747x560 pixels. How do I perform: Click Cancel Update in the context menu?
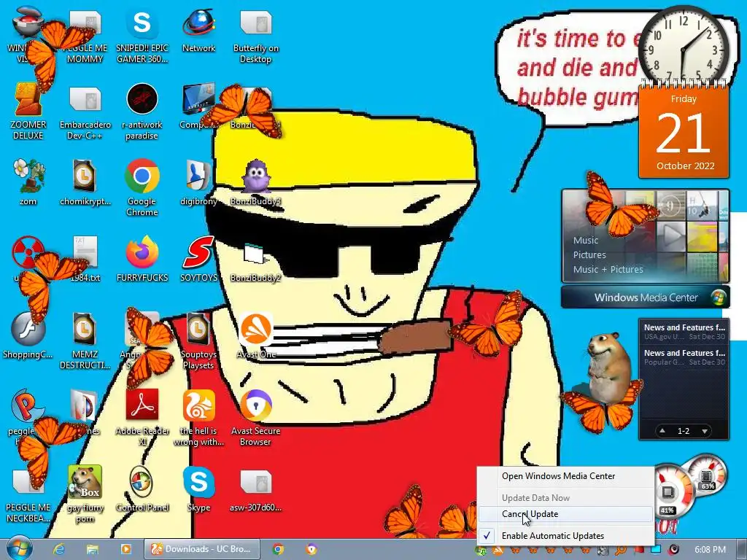pos(565,514)
